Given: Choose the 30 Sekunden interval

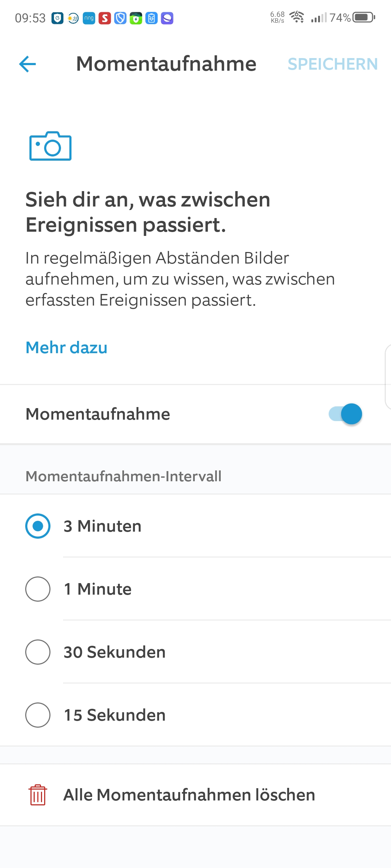Looking at the screenshot, I should tap(38, 652).
